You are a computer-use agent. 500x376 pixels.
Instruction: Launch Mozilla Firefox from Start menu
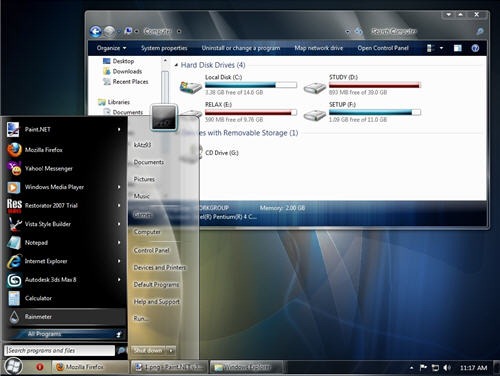pos(63,150)
